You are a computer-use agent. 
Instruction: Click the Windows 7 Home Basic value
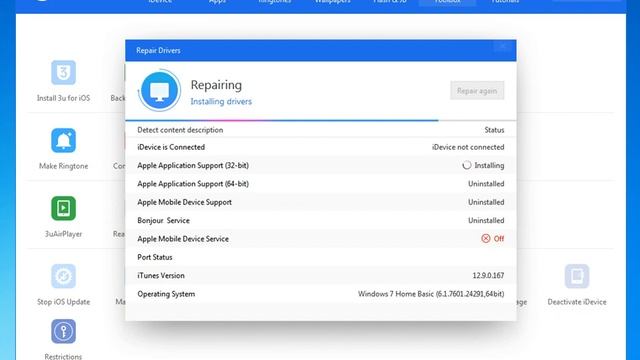431,294
